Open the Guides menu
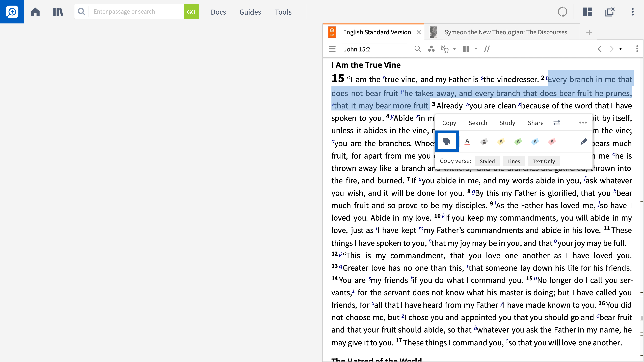 click(250, 12)
